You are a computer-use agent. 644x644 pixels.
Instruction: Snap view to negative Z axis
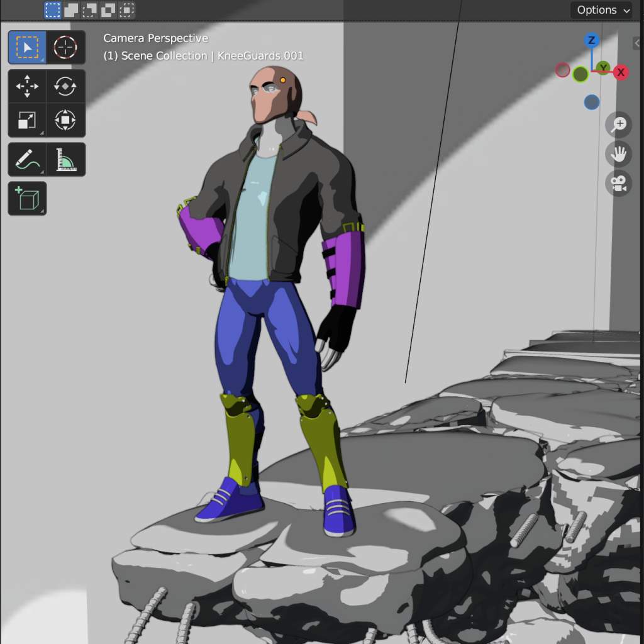[x=591, y=103]
